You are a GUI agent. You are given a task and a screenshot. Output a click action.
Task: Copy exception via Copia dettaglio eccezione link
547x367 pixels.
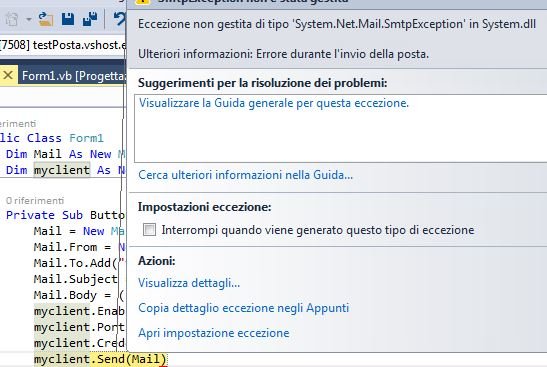click(x=243, y=308)
